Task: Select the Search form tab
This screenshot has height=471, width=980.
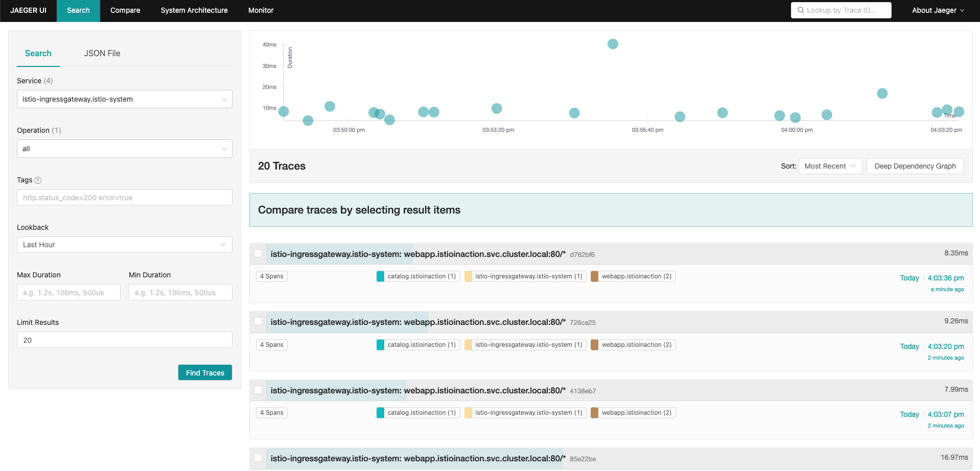Action: point(38,53)
